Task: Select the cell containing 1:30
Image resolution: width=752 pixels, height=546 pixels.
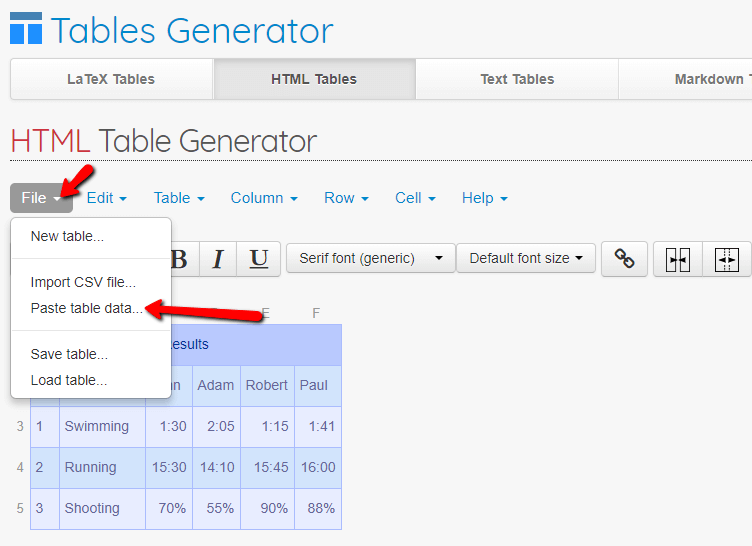Action: point(169,427)
